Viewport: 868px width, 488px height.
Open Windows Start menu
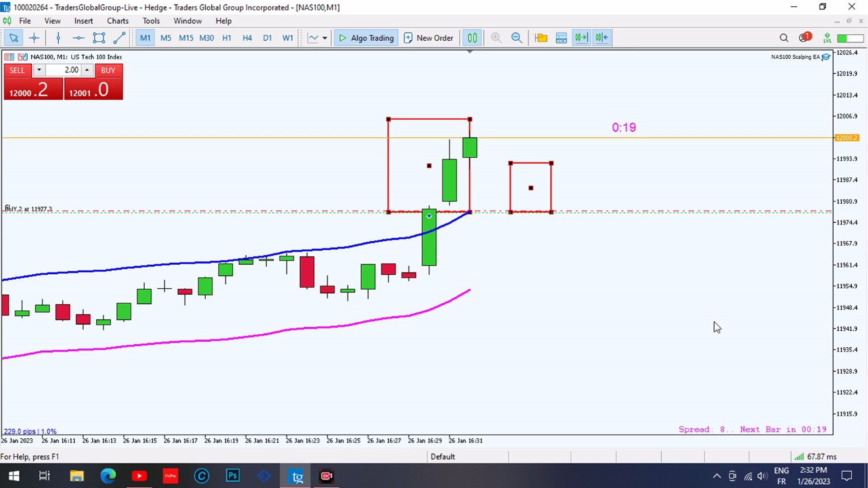(14, 476)
